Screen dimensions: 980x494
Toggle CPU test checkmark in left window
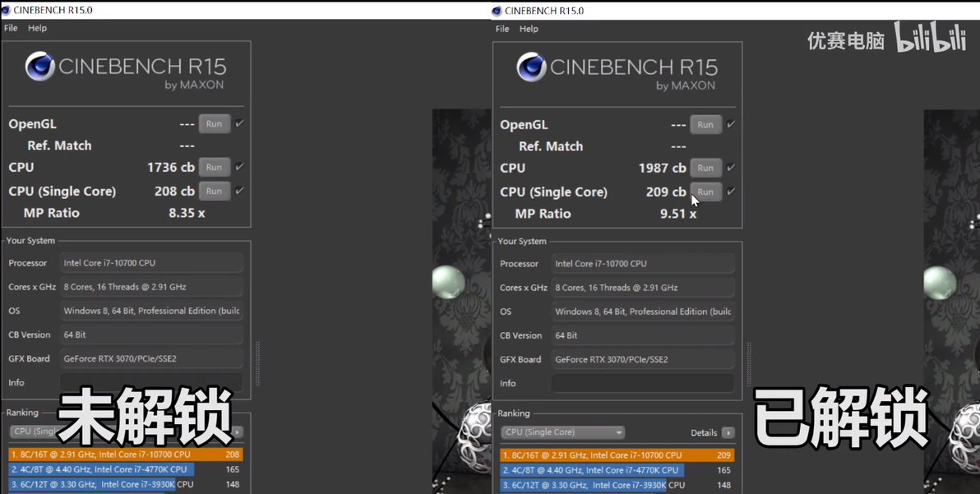[x=239, y=167]
